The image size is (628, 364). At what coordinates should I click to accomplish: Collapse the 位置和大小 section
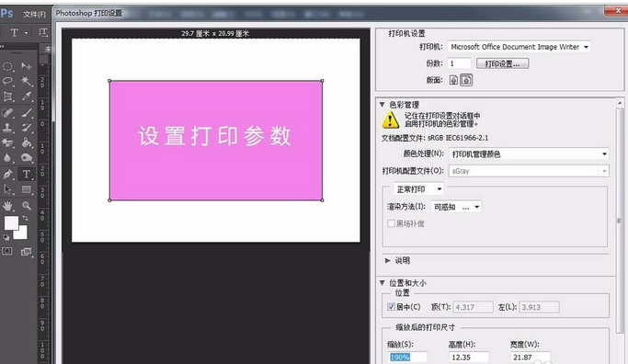click(x=383, y=283)
